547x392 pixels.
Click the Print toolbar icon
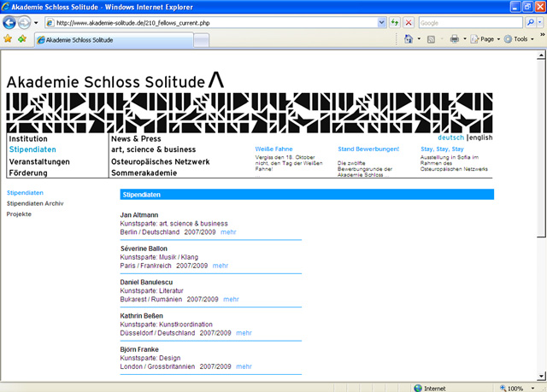(x=454, y=39)
